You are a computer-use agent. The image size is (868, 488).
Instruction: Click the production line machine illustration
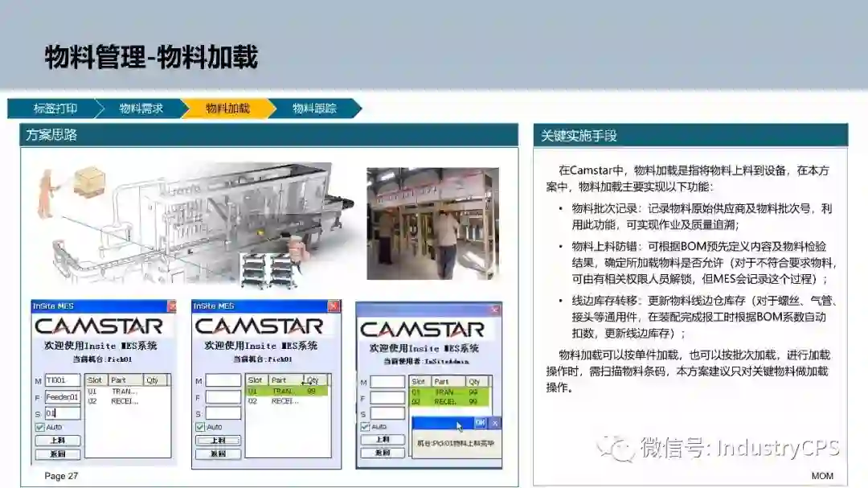[194, 224]
